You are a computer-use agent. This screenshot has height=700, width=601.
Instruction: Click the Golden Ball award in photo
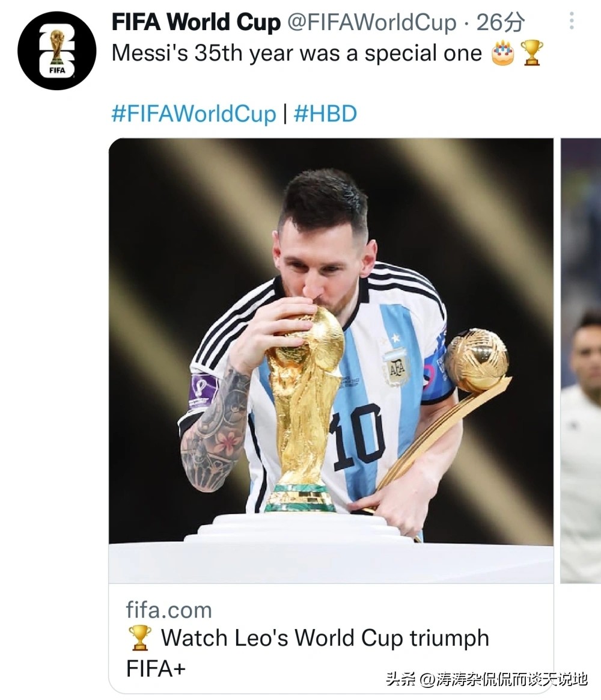(477, 360)
